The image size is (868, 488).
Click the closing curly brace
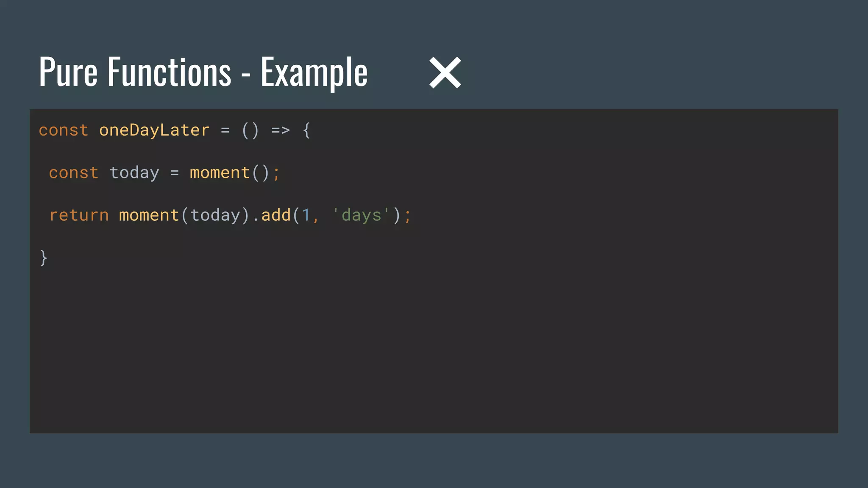43,258
